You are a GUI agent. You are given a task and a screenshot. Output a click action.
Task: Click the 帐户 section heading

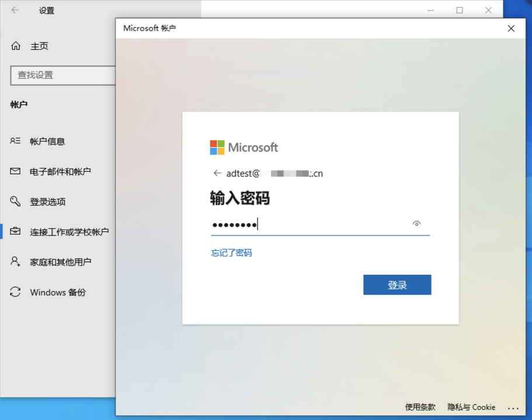19,104
